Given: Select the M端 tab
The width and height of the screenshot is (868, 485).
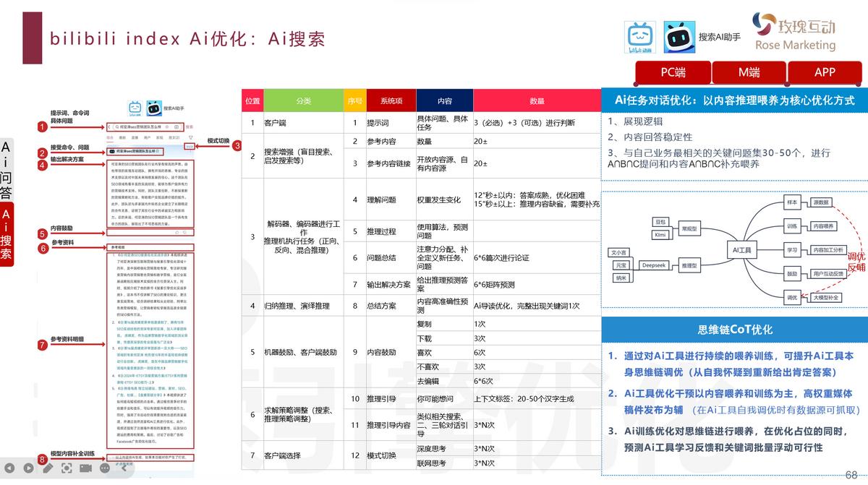Looking at the screenshot, I should coord(749,72).
